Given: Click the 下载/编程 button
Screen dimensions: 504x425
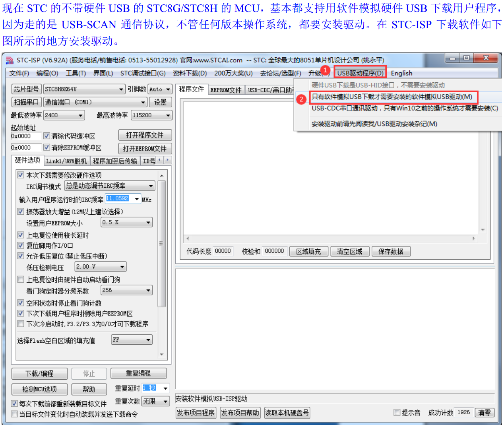Looking at the screenshot, I should [x=39, y=374].
